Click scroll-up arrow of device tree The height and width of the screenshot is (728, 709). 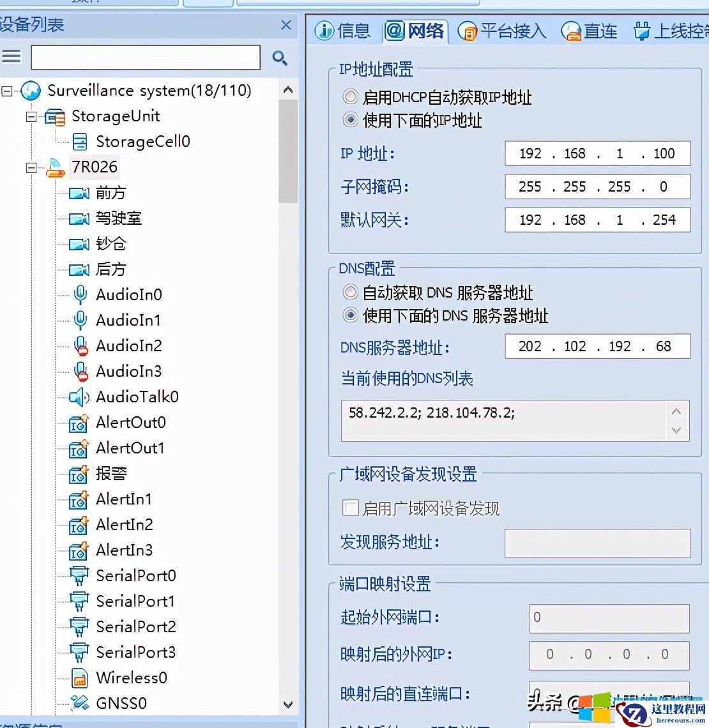(288, 90)
